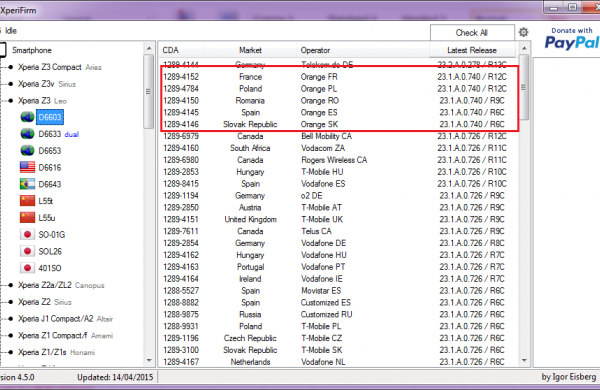Select the T-Mobile HU Hungary row
The width and height of the screenshot is (600, 390).
point(339,172)
